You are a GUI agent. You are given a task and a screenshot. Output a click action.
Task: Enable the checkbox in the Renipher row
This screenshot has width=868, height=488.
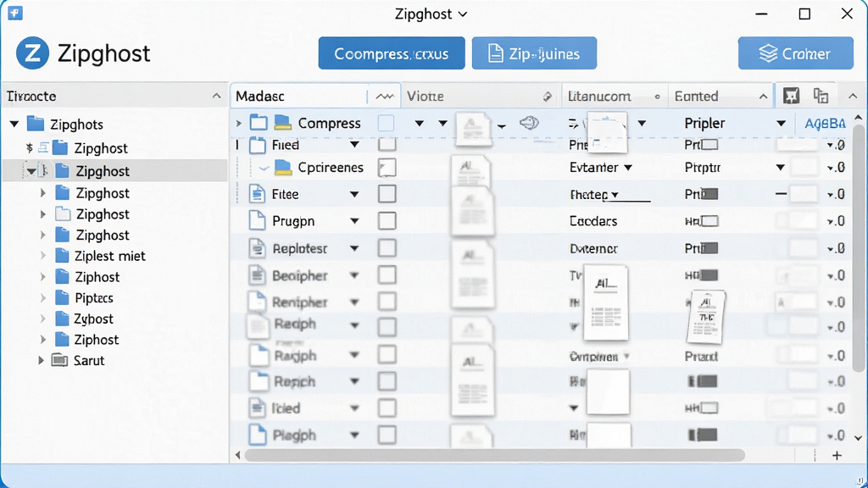coord(387,302)
